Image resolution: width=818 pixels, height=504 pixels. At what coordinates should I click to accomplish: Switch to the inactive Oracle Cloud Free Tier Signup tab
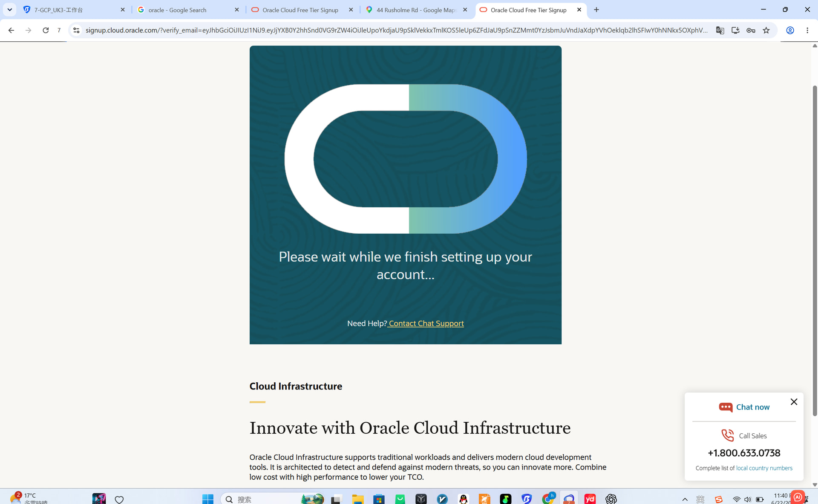(x=302, y=10)
